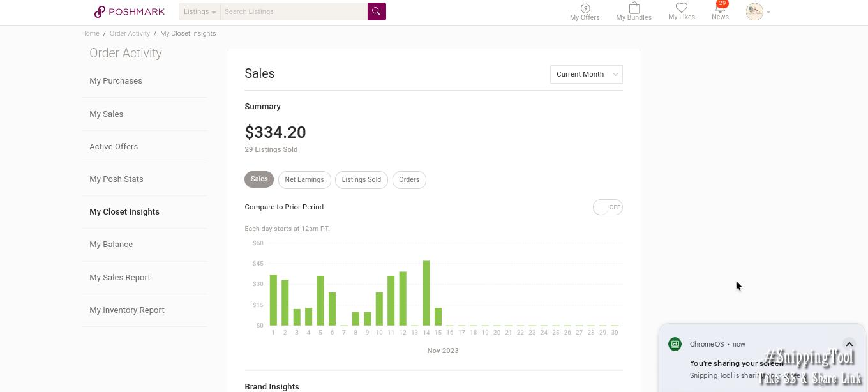The image size is (868, 392).
Task: Open My Offers dollar icon
Action: coord(585,8)
